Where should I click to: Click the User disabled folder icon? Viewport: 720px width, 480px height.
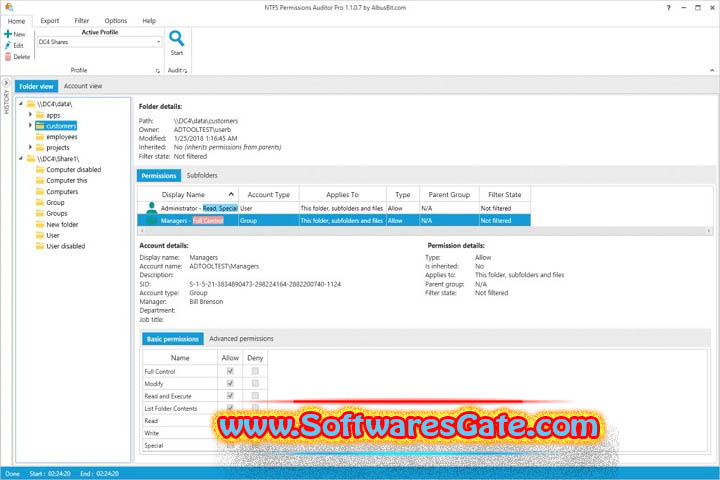click(x=40, y=246)
